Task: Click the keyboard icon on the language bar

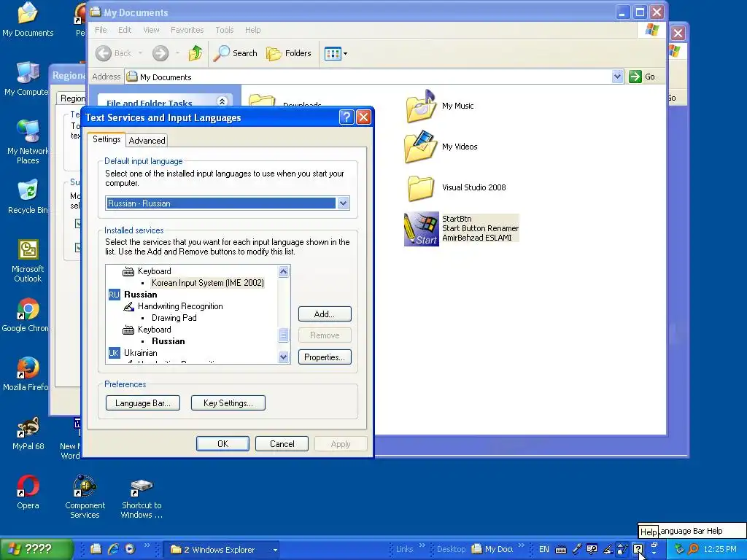Action: [561, 549]
